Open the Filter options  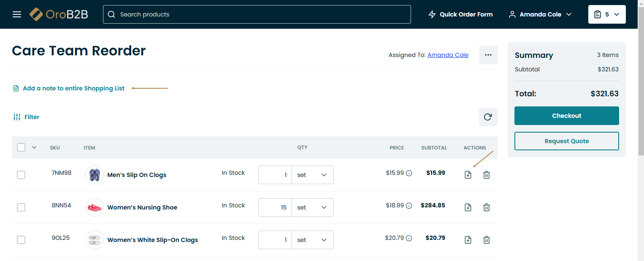tap(26, 117)
